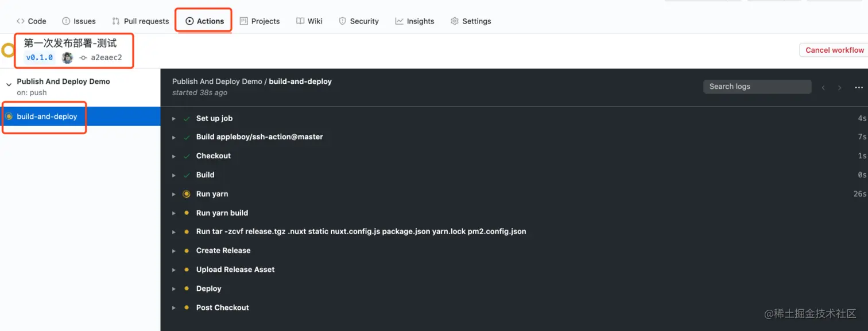Click the v0.1.0 tag link
Viewport: 868px width, 331px height.
point(40,57)
